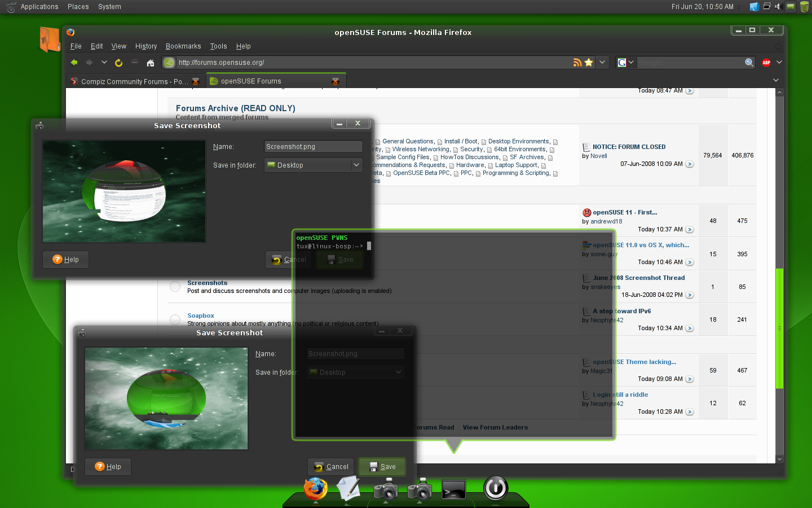
Task: Select the openSUSE Forums tab
Action: pyautogui.click(x=276, y=81)
